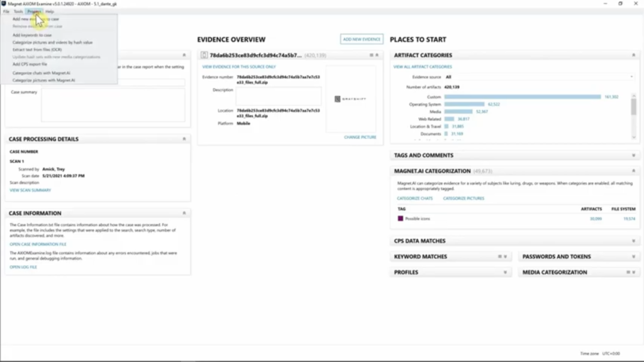644x362 pixels.
Task: Click CATEGORIZE CHATS link in Magnet.AI panel
Action: (x=415, y=198)
